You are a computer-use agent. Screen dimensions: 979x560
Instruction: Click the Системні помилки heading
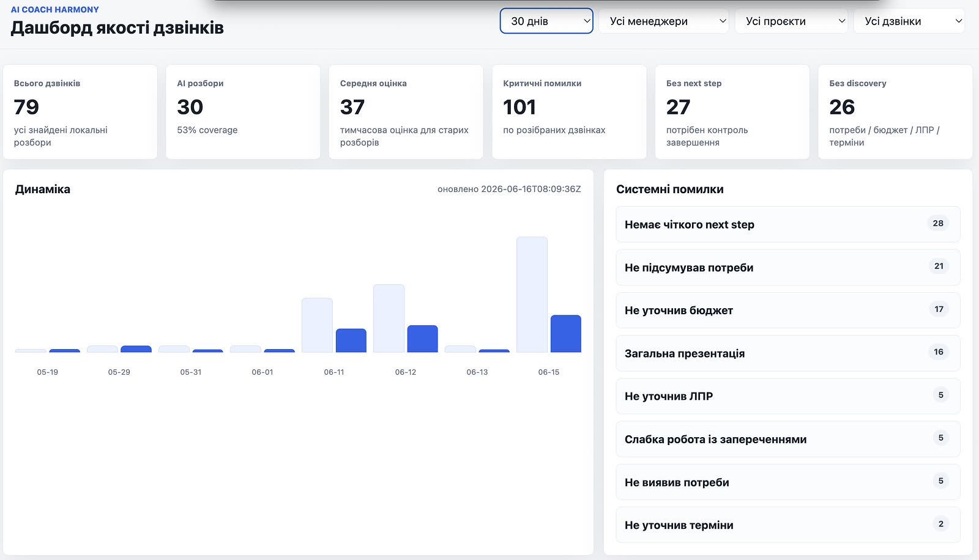coord(670,189)
